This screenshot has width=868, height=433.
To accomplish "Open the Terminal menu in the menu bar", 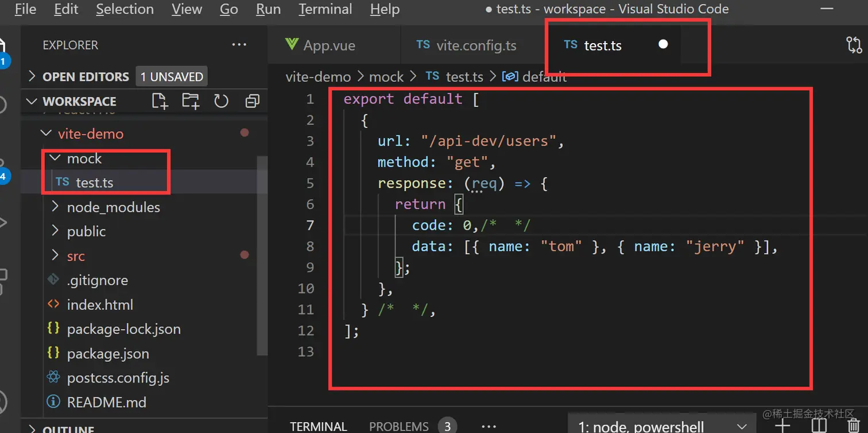I will (x=325, y=9).
